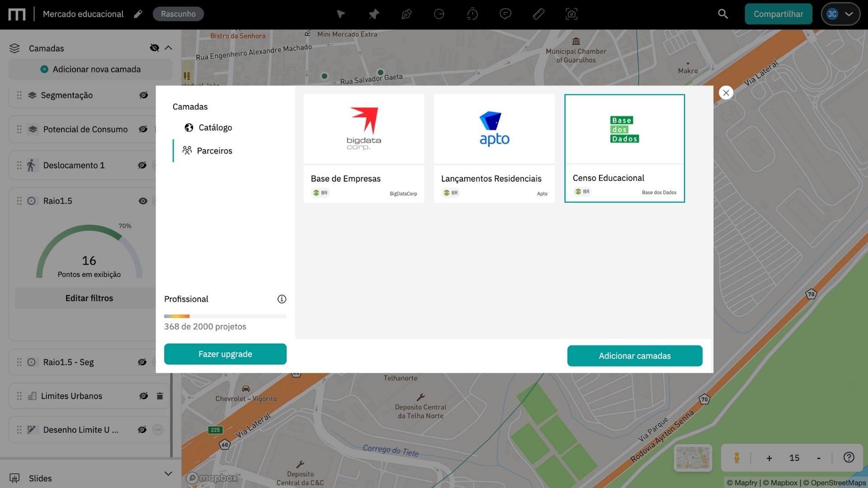This screenshot has height=488, width=868.
Task: Select the Censo Educacional layer card
Action: pos(624,148)
